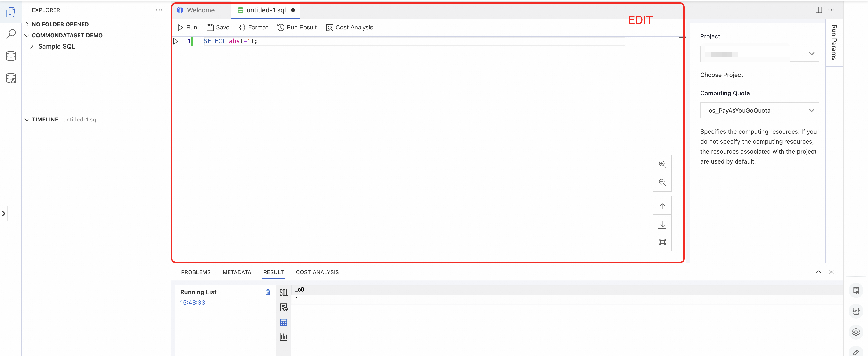Screen dimensions: 868x356
Task: Click the Save button
Action: pos(218,27)
